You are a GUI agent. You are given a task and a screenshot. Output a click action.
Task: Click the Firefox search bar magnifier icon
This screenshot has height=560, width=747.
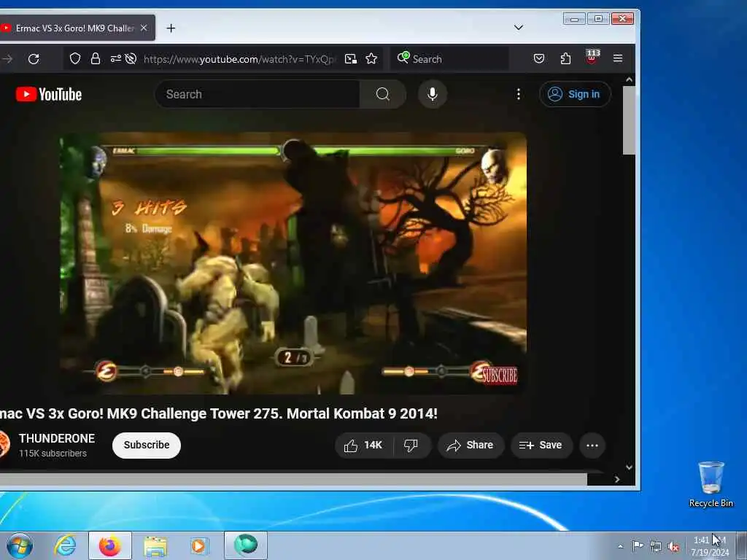(403, 58)
